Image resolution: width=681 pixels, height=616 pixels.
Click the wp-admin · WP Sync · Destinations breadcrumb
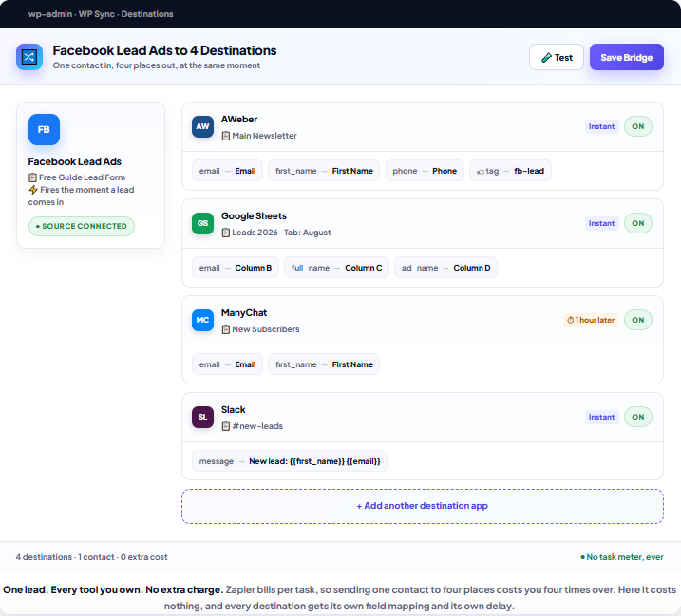click(101, 14)
